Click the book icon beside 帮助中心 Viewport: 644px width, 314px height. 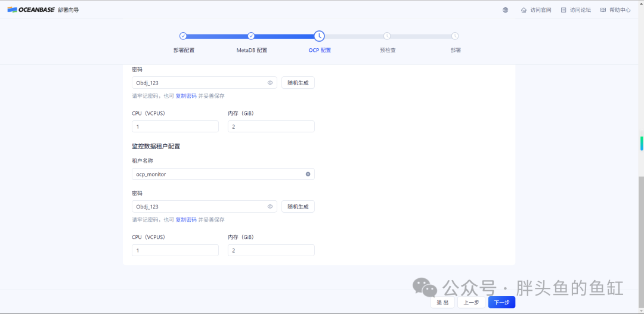[x=603, y=10]
